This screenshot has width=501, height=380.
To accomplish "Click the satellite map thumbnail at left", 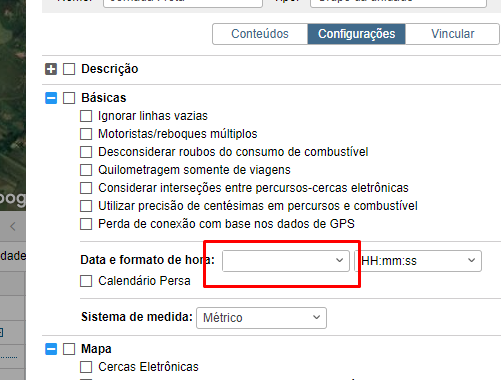I will point(13,105).
